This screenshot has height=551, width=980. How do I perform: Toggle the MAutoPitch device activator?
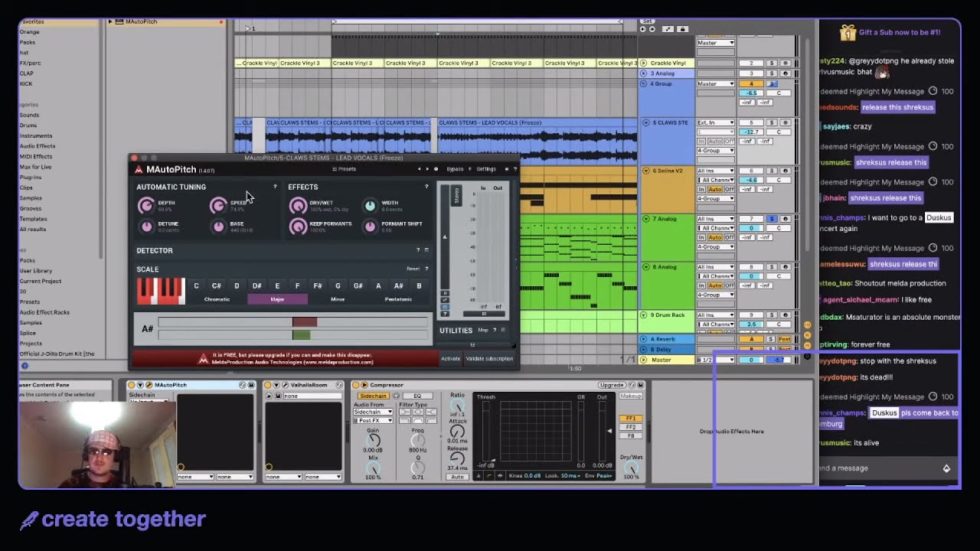point(131,385)
